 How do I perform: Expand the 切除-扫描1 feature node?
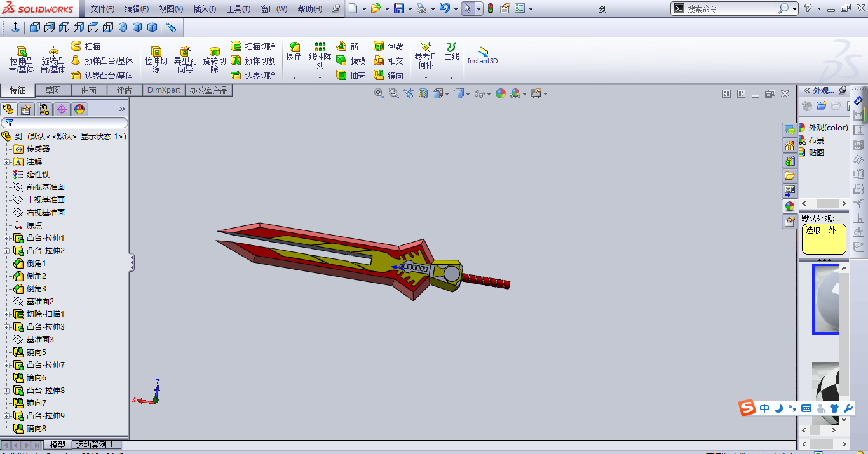[7, 314]
